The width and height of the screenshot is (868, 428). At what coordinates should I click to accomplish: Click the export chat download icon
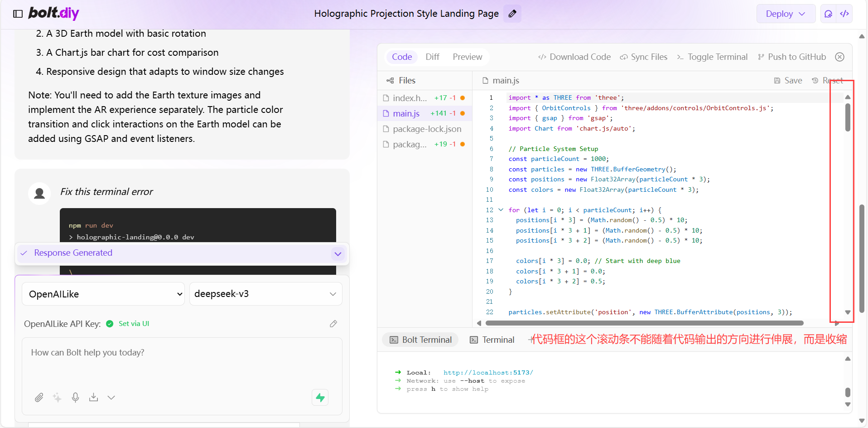tap(93, 398)
